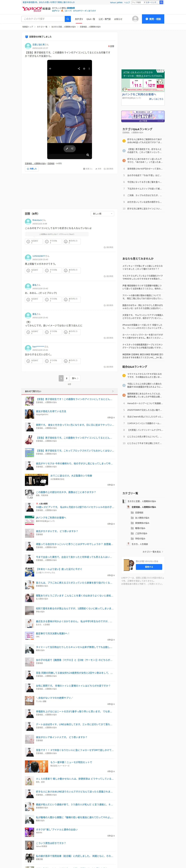Click 詳しくはこちら in JAバンク ad

tap(156, 99)
